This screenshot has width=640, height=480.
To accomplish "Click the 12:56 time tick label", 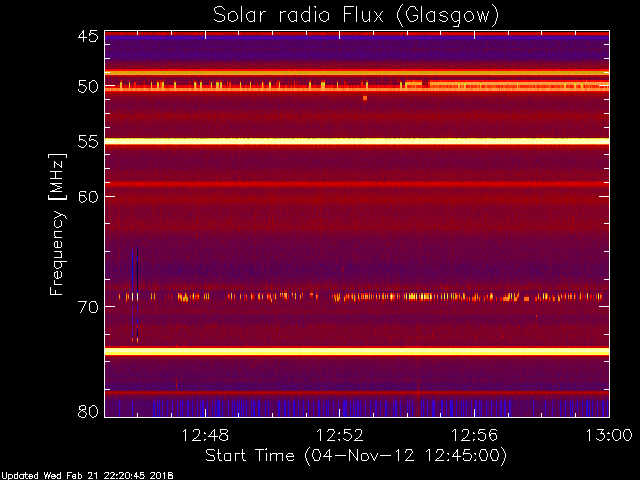I will (474, 435).
